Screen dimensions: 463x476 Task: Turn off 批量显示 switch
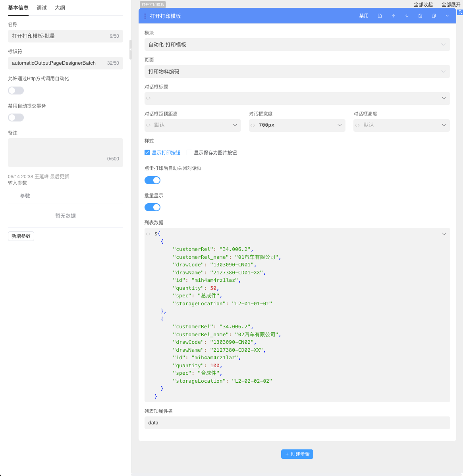[152, 207]
